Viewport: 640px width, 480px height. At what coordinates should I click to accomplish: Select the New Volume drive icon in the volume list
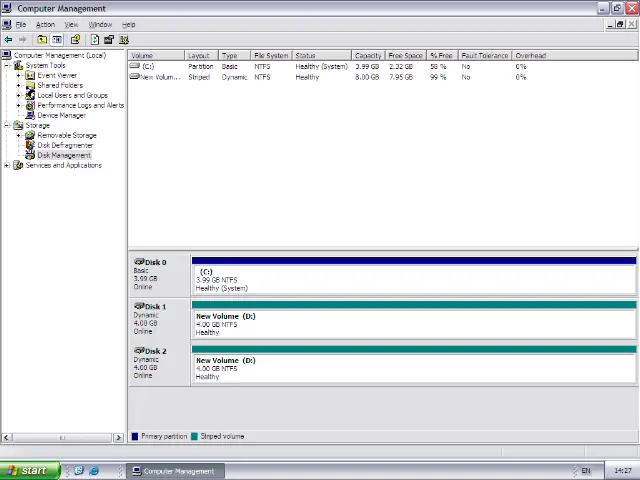click(x=134, y=76)
